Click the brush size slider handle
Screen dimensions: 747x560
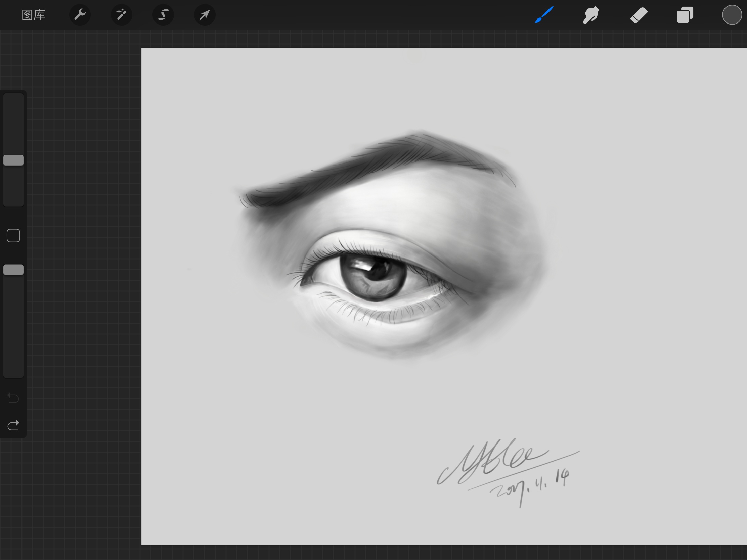[13, 160]
